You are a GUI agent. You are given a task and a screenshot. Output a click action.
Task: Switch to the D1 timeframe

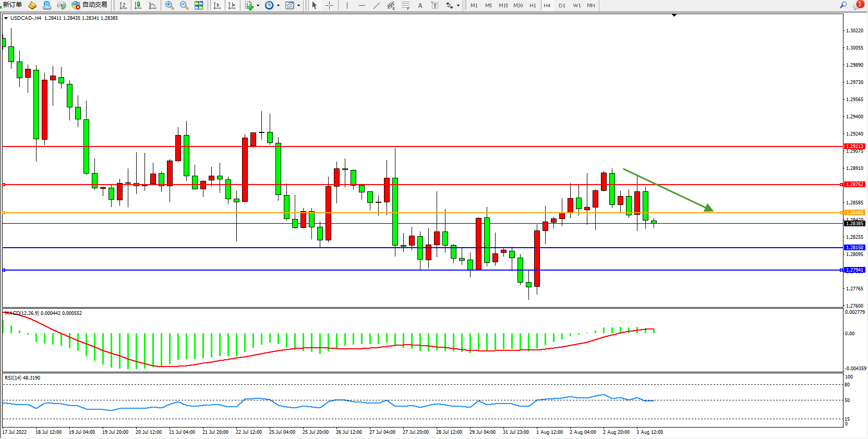click(562, 5)
